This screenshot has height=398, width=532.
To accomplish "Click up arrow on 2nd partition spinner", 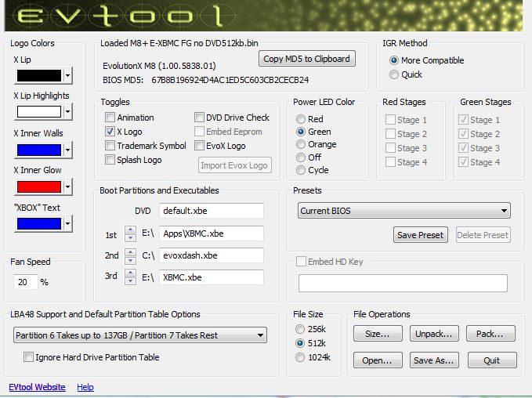I will point(130,252).
